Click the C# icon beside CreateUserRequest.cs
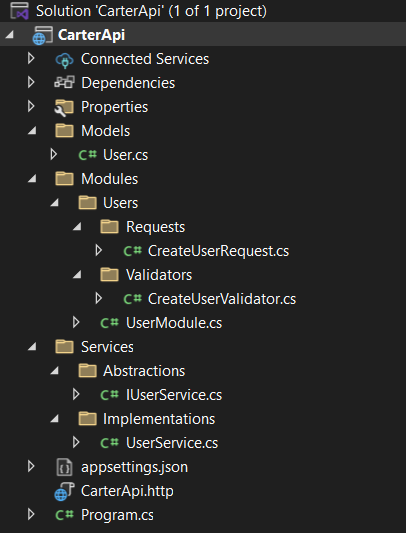This screenshot has height=533, width=406. point(132,251)
